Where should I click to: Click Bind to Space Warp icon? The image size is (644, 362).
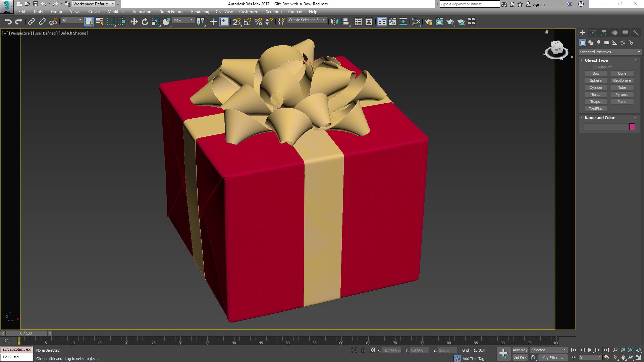pos(53,22)
